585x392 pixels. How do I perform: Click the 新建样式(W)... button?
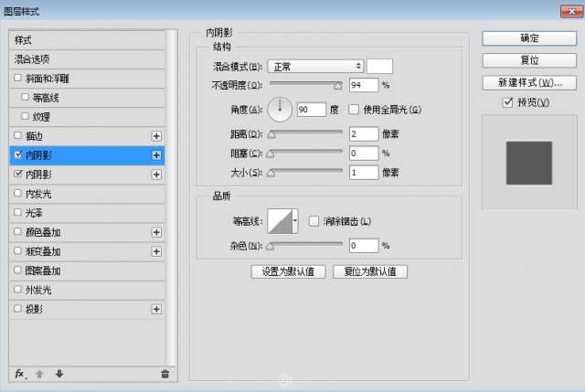tap(529, 83)
